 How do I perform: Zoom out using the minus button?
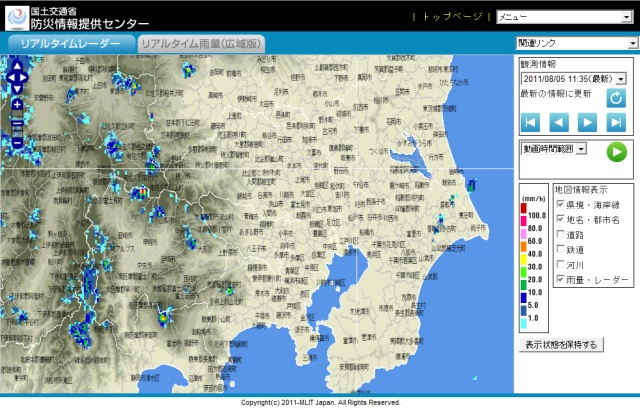pyautogui.click(x=17, y=143)
